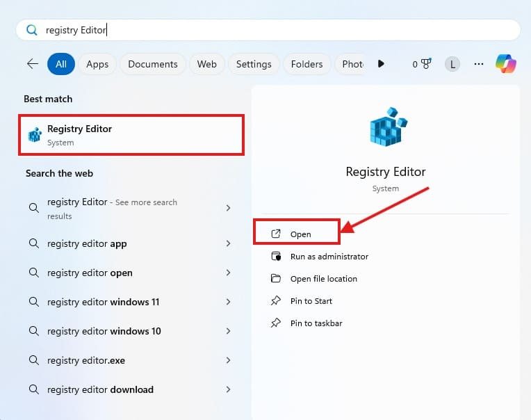Expand chevron for "registry editor app"
The height and width of the screenshot is (420, 531).
pos(228,243)
